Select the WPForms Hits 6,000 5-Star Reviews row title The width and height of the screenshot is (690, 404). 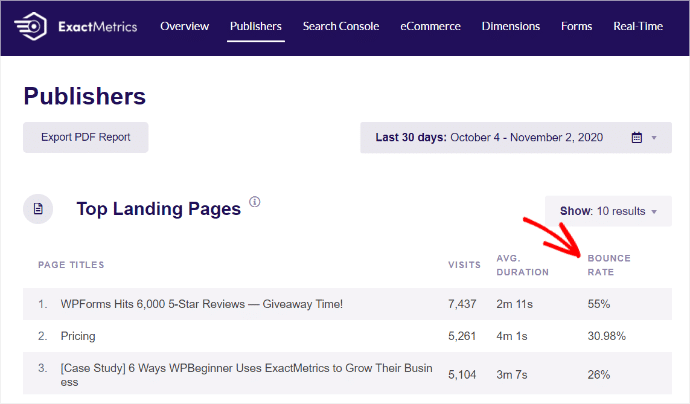[x=202, y=304]
